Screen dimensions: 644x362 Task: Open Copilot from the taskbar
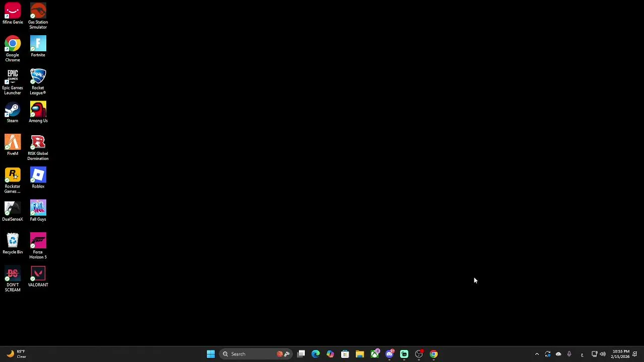point(330,354)
